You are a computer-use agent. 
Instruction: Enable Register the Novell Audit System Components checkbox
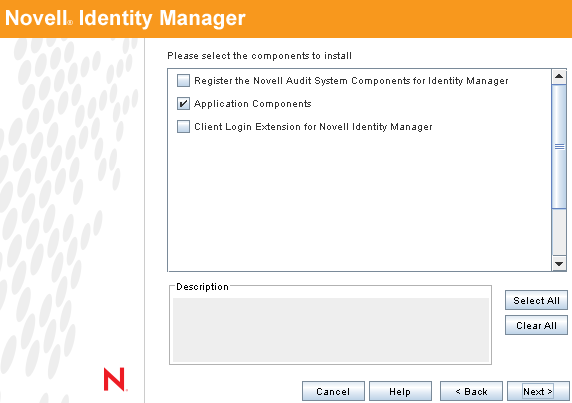coord(183,81)
